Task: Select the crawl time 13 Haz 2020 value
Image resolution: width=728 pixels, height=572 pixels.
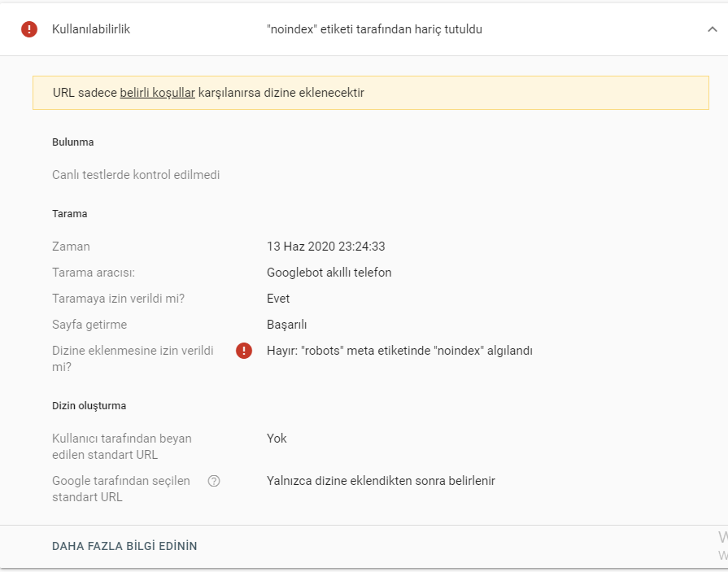Action: coord(325,247)
